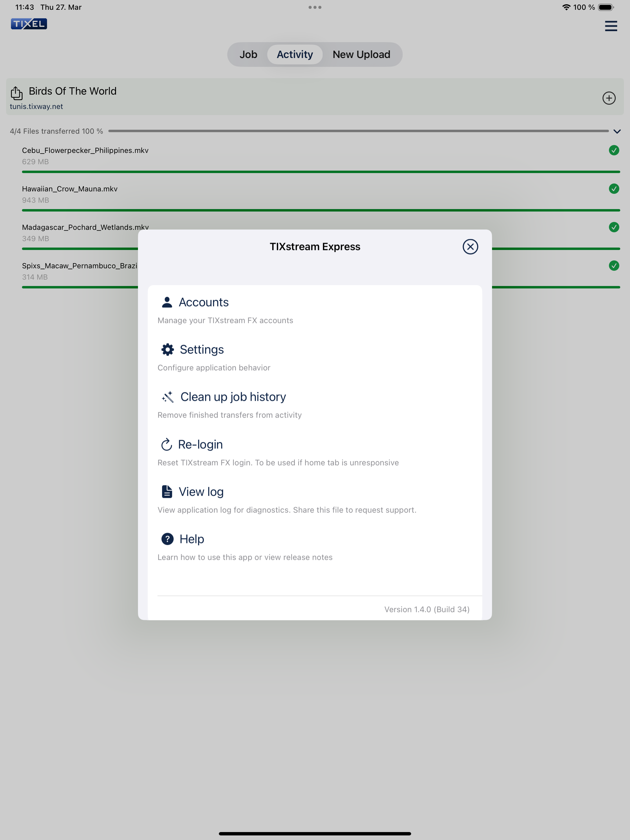
Task: Click the overall 4/4 files progress bar
Action: click(358, 131)
